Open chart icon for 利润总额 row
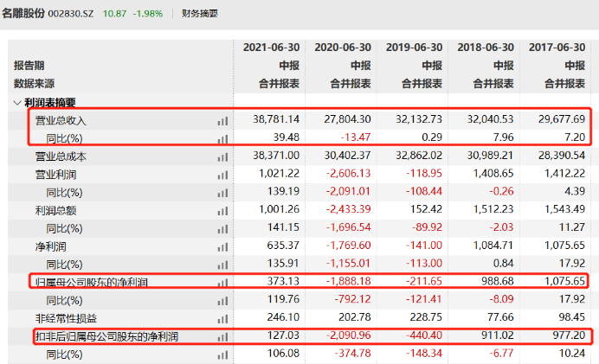The height and width of the screenshot is (364, 599). point(222,211)
